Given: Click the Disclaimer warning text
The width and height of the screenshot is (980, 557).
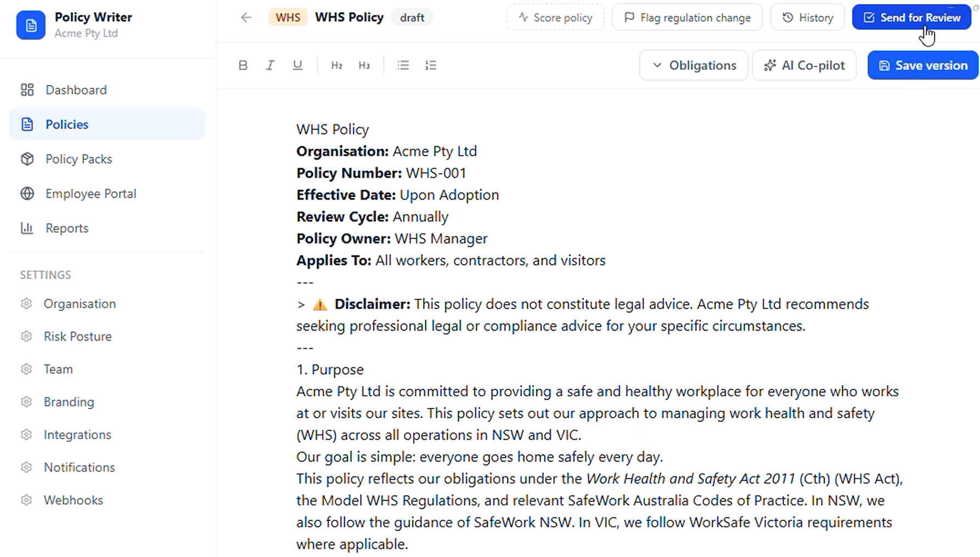Looking at the screenshot, I should pyautogui.click(x=583, y=315).
